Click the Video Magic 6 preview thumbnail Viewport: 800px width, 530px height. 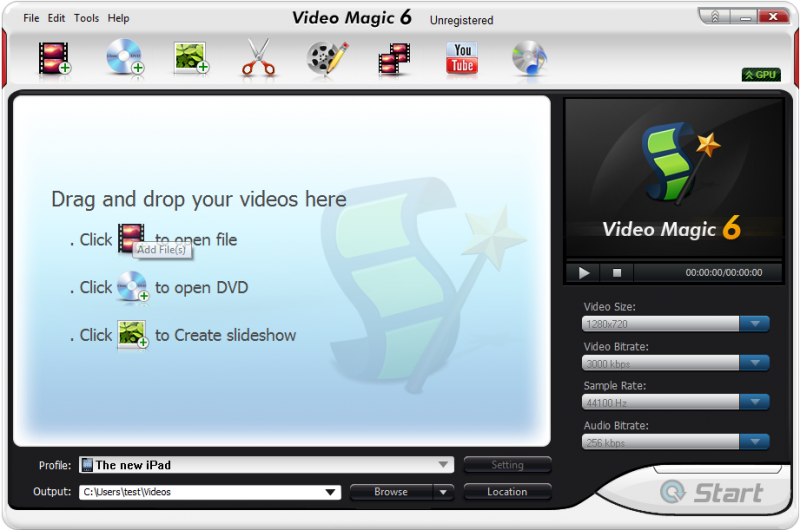[674, 178]
